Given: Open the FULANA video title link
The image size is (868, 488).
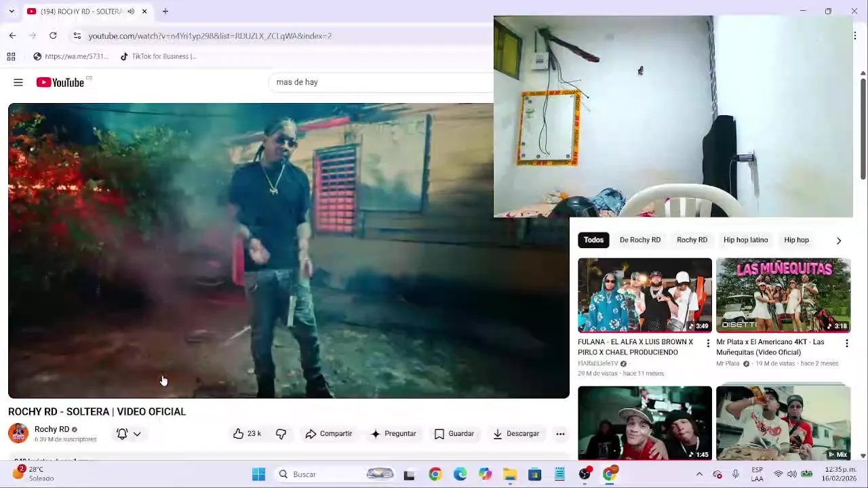Looking at the screenshot, I should 635,347.
